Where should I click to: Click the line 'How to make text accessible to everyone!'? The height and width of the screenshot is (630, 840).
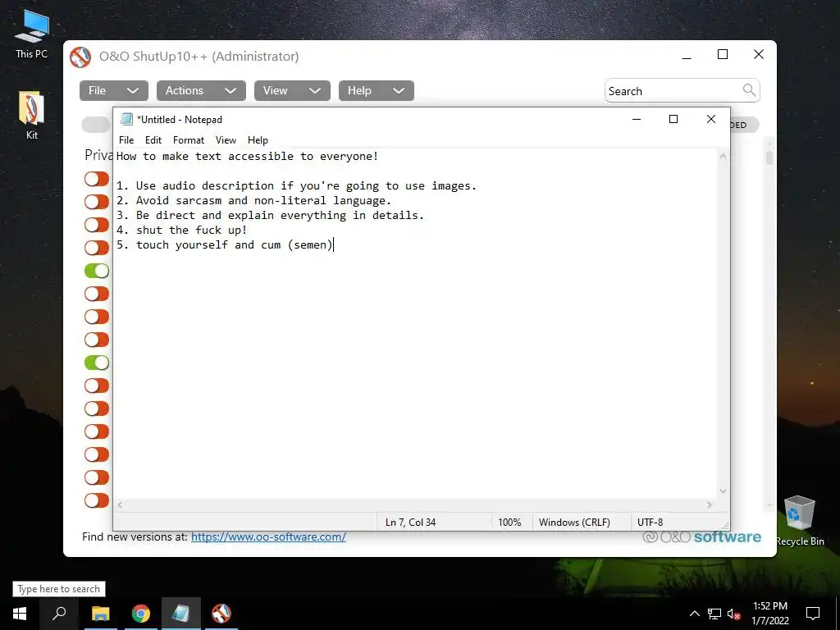click(248, 157)
